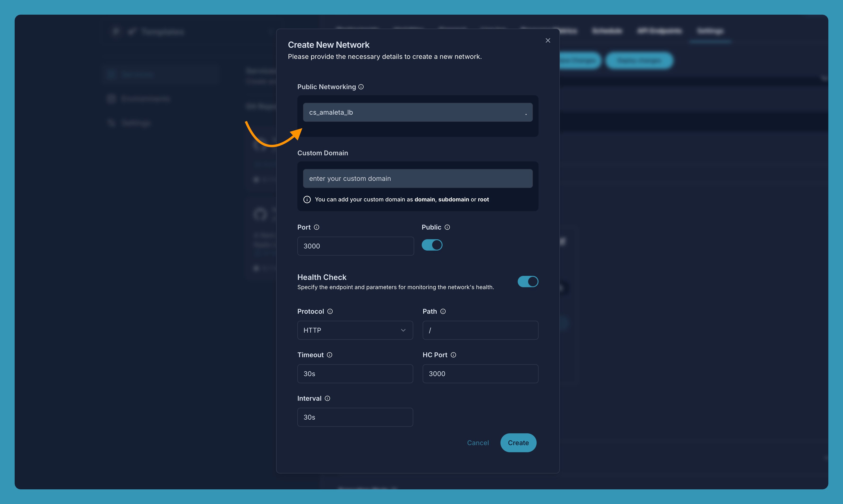Click the Timeout info icon
The image size is (843, 504).
point(330,355)
